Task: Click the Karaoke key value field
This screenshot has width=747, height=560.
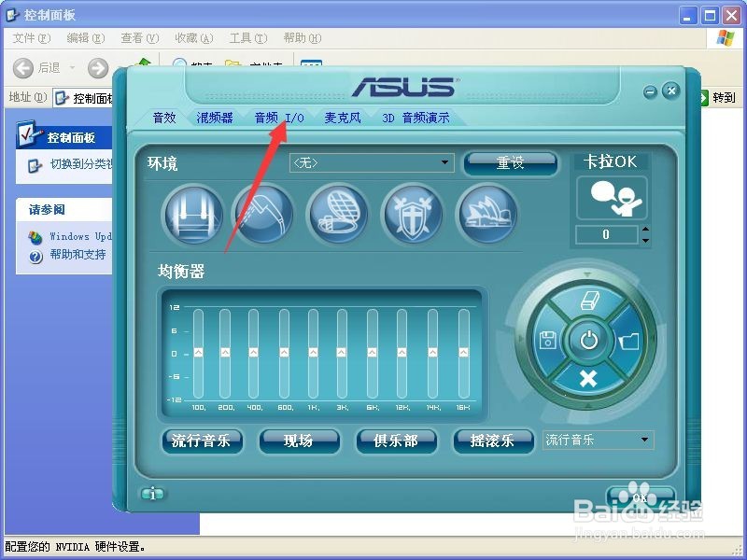Action: (606, 235)
